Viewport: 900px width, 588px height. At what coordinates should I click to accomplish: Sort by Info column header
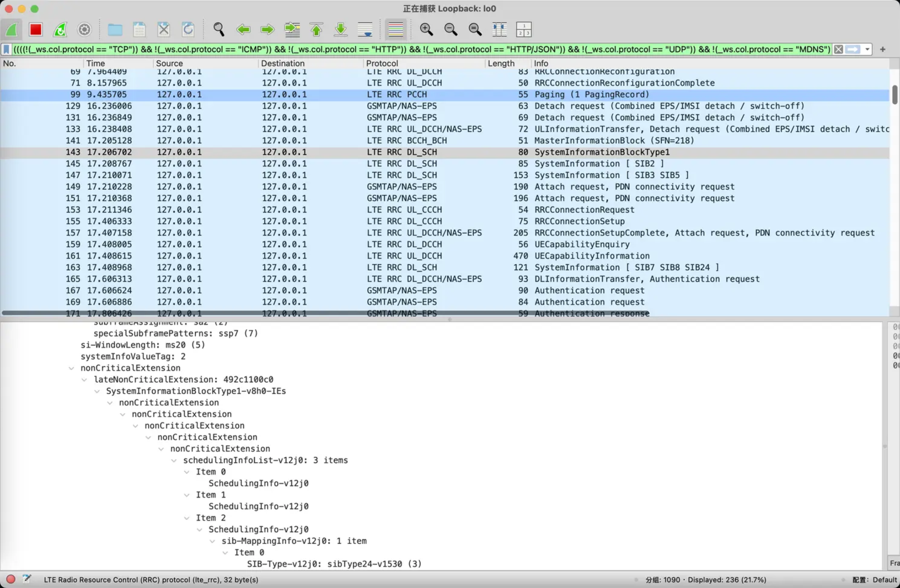pos(710,63)
